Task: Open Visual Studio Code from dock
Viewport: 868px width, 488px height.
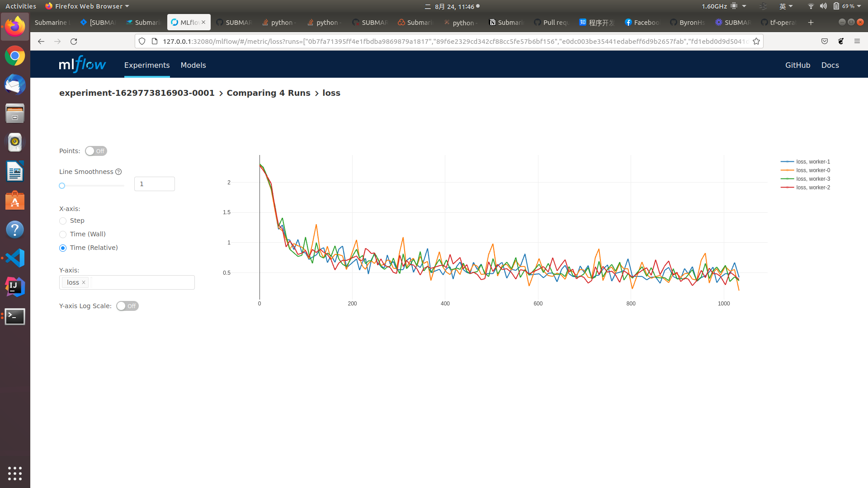Action: pos(15,258)
